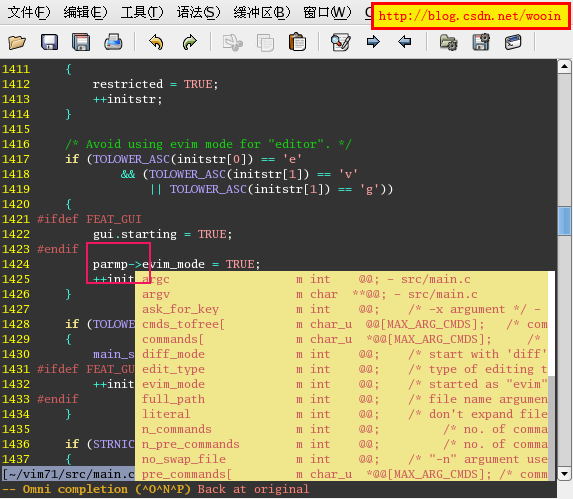Viewport: 573px width, 499px height.
Task: Click line number 1435
Action: pyautogui.click(x=16, y=429)
